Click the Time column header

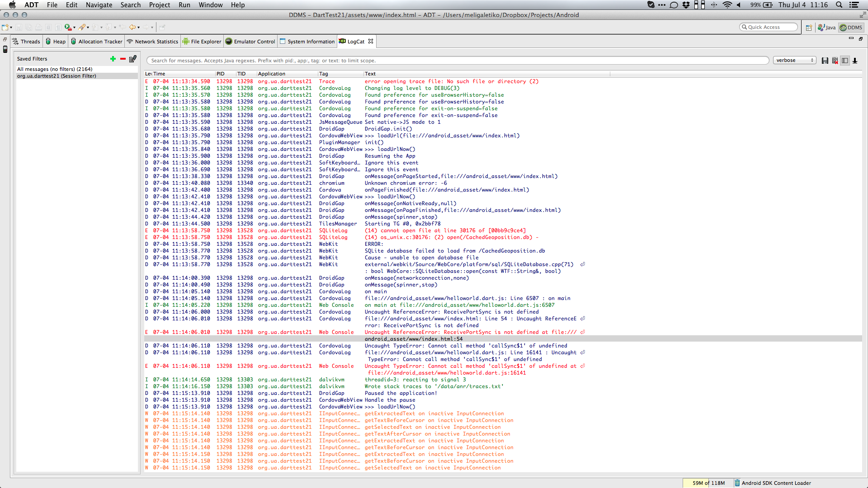click(x=183, y=74)
